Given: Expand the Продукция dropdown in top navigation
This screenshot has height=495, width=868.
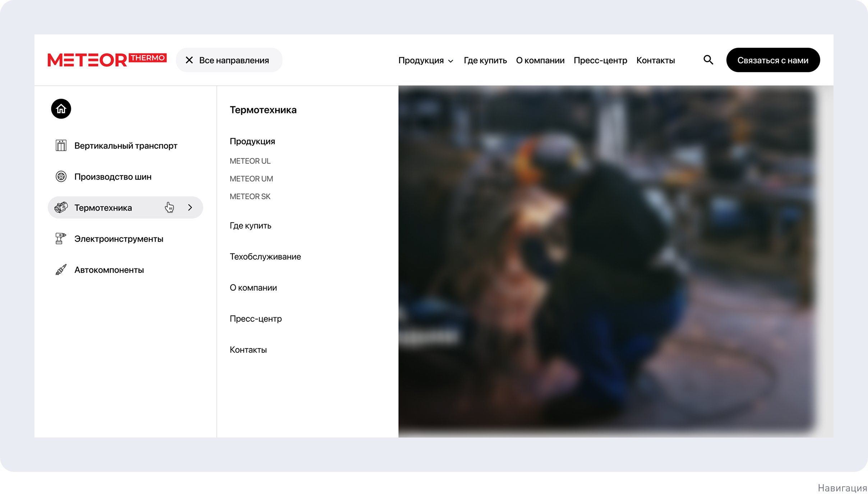Looking at the screenshot, I should (x=426, y=60).
